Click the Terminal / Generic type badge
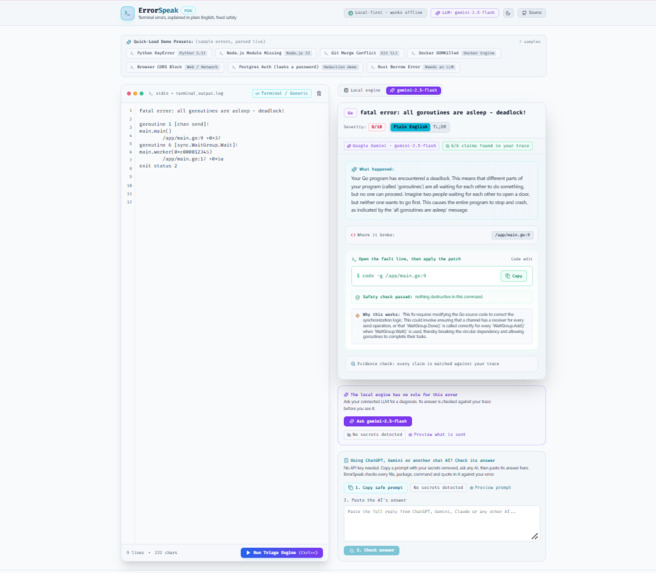Image resolution: width=656 pixels, height=573 pixels. tap(282, 93)
